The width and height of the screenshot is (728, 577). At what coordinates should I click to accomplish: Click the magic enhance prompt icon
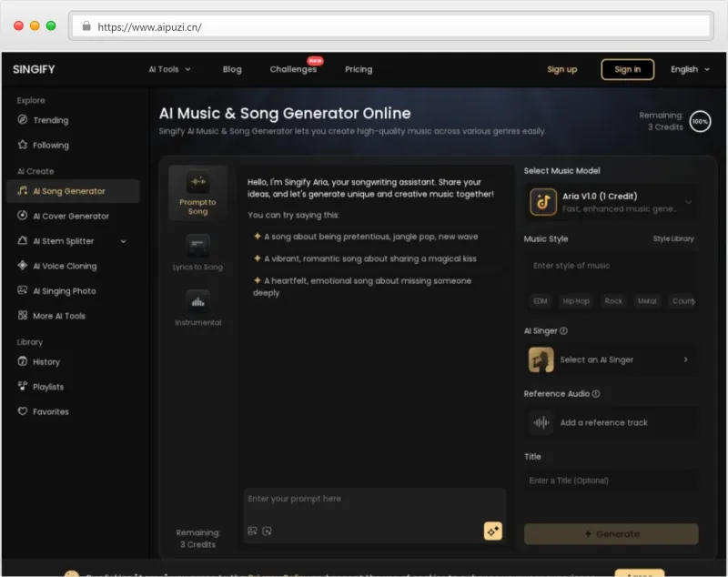[492, 531]
